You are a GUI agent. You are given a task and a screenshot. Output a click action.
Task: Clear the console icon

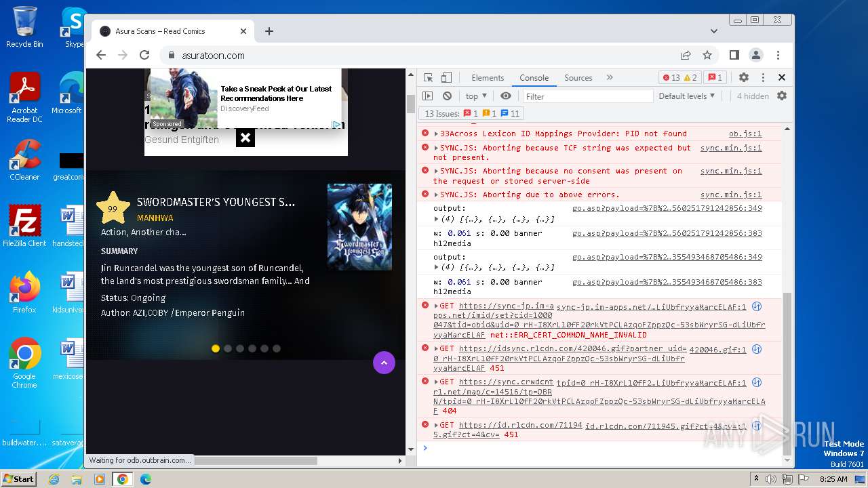(x=447, y=96)
